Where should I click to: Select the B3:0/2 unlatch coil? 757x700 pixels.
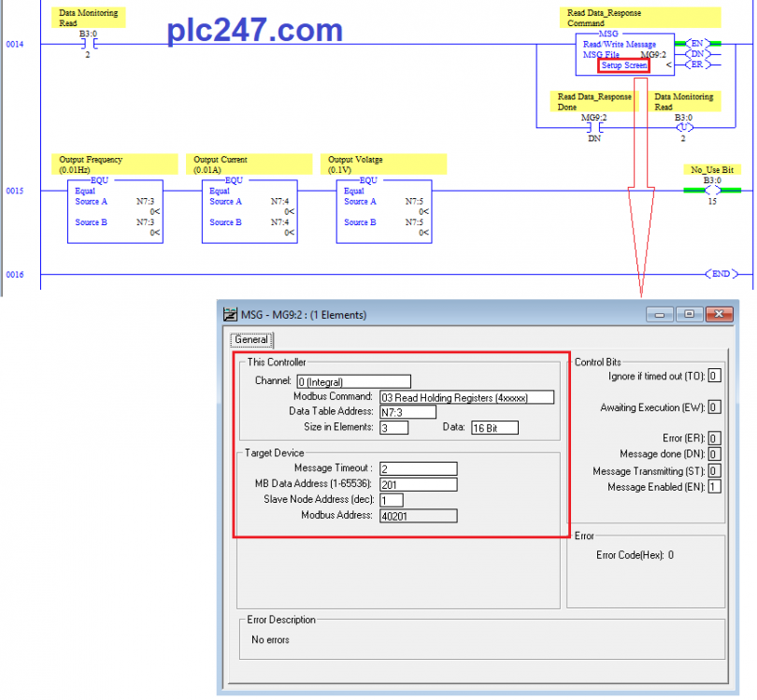pos(683,127)
